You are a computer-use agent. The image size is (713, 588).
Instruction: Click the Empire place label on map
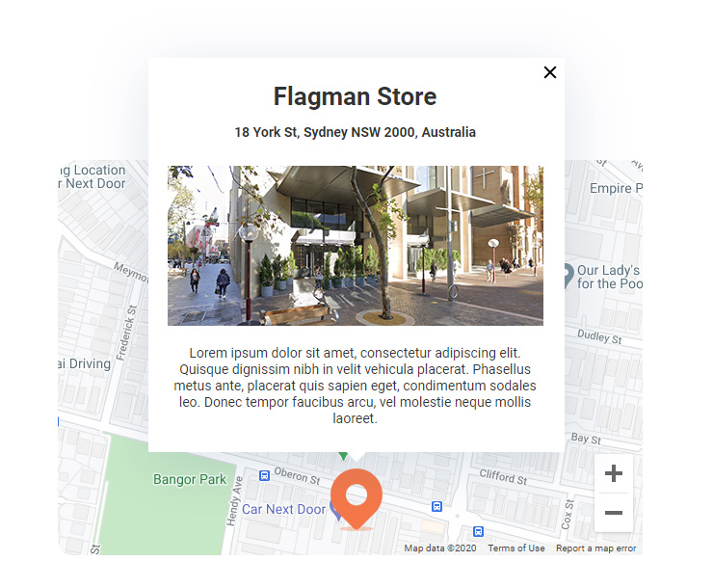pyautogui.click(x=616, y=188)
